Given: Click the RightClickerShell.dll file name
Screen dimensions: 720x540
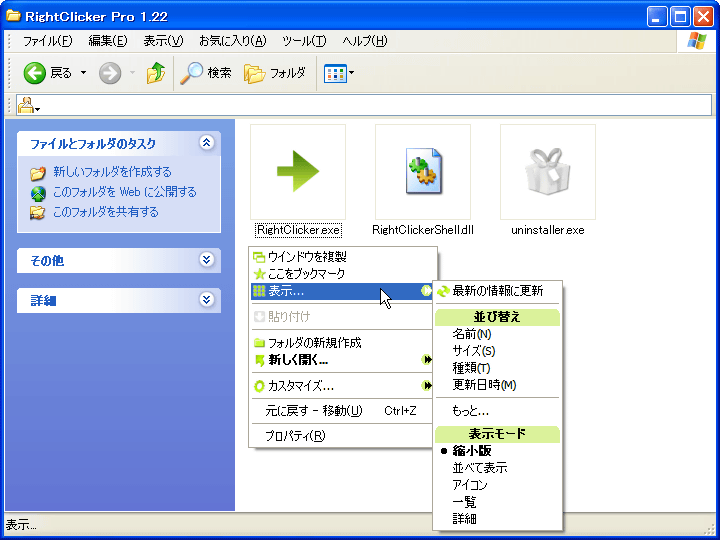Looking at the screenshot, I should click(x=422, y=230).
